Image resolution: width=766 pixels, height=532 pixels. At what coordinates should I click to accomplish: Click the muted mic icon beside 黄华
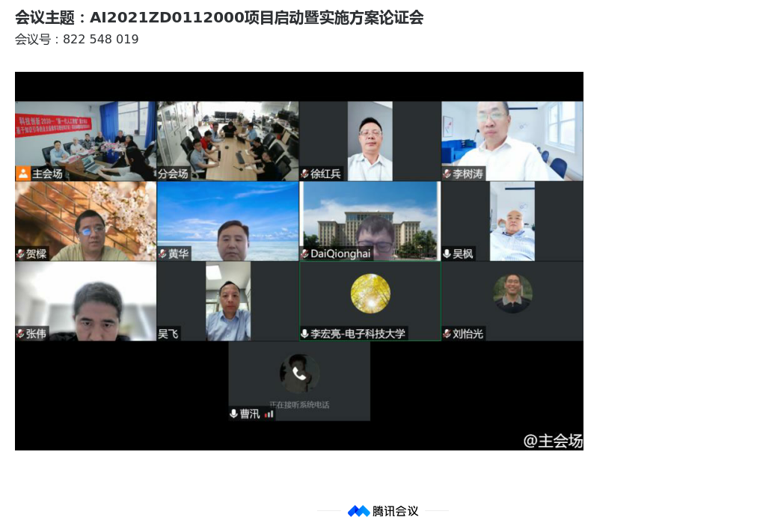coord(162,254)
